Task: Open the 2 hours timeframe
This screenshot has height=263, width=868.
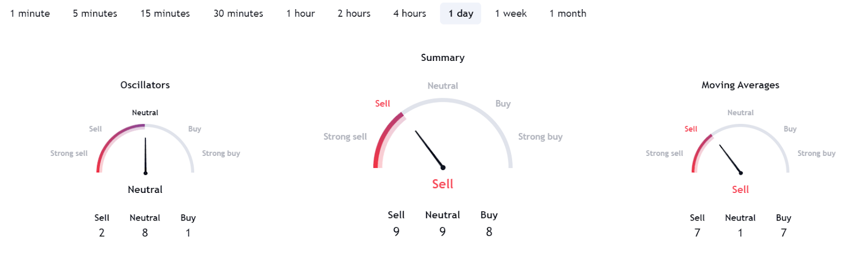Action: tap(354, 14)
